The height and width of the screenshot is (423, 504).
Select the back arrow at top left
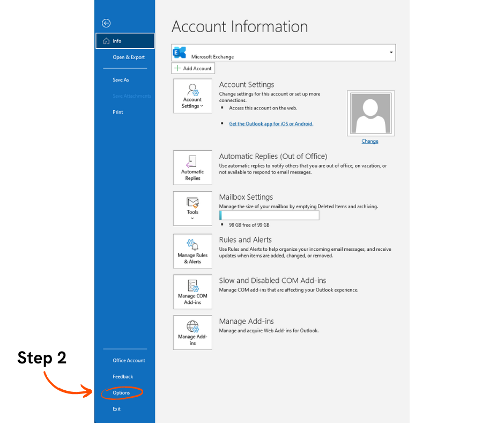(x=106, y=23)
